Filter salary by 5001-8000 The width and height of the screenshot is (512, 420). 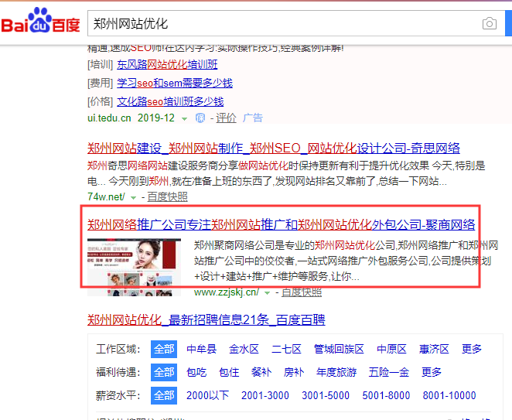coord(386,395)
